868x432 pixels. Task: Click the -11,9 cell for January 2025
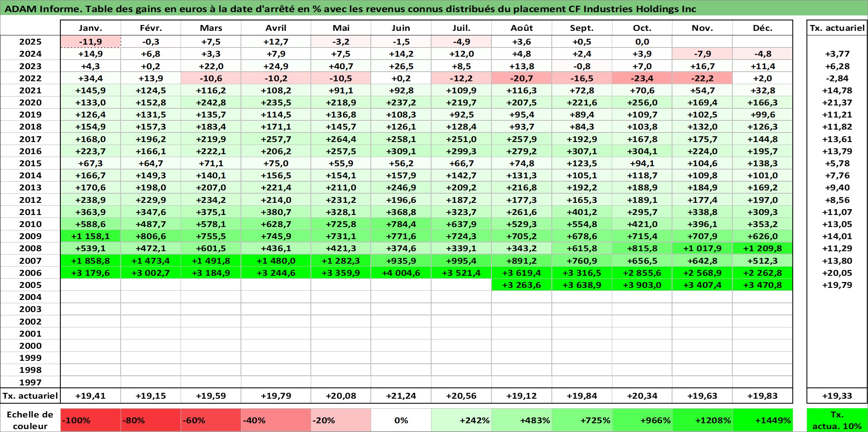[x=90, y=42]
